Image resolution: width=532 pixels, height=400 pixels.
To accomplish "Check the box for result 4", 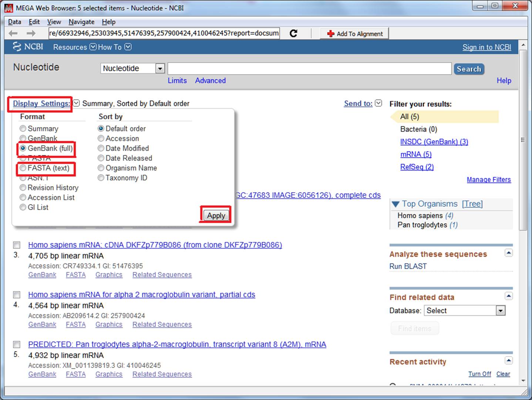I will pos(17,295).
